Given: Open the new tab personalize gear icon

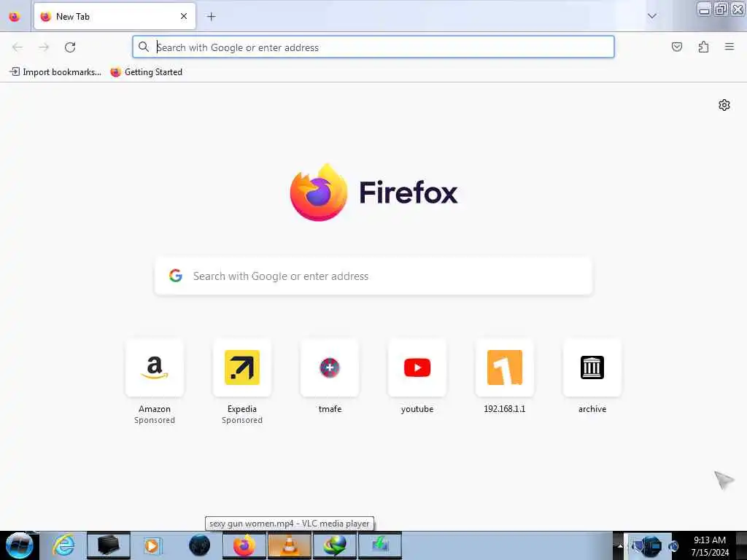Looking at the screenshot, I should [x=724, y=105].
